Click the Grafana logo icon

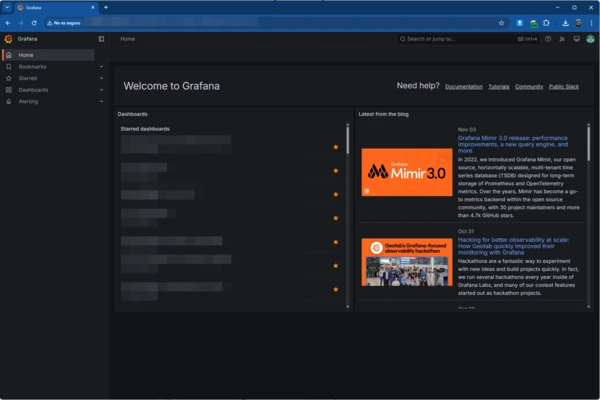click(8, 39)
